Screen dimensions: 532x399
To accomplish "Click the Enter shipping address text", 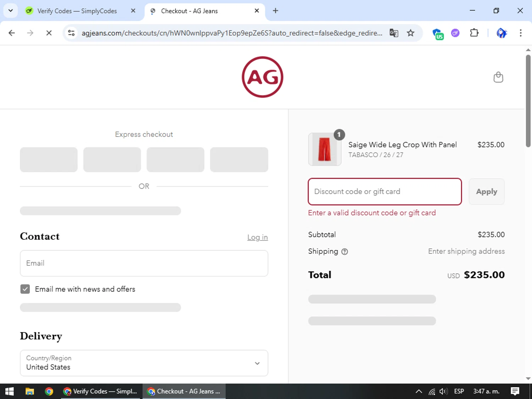I will (466, 251).
